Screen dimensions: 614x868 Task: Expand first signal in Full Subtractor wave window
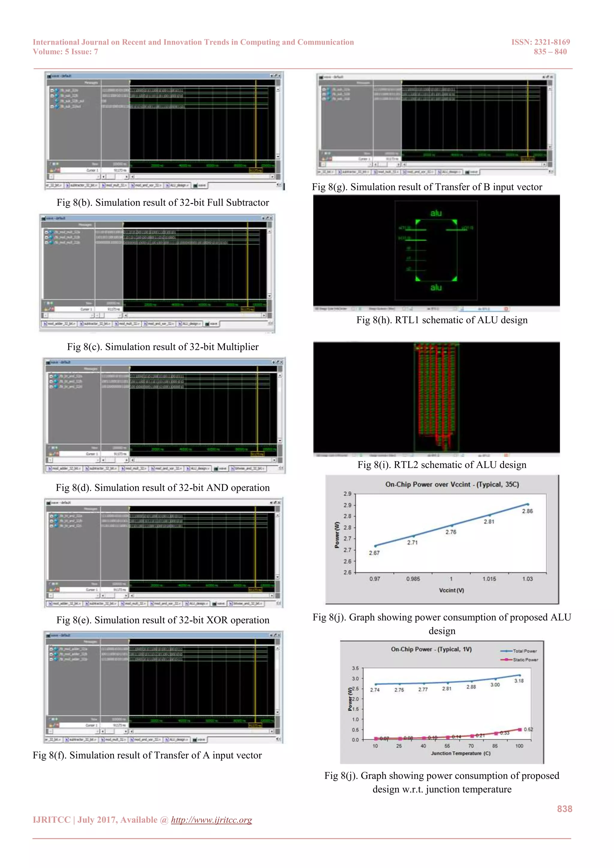click(x=52, y=91)
